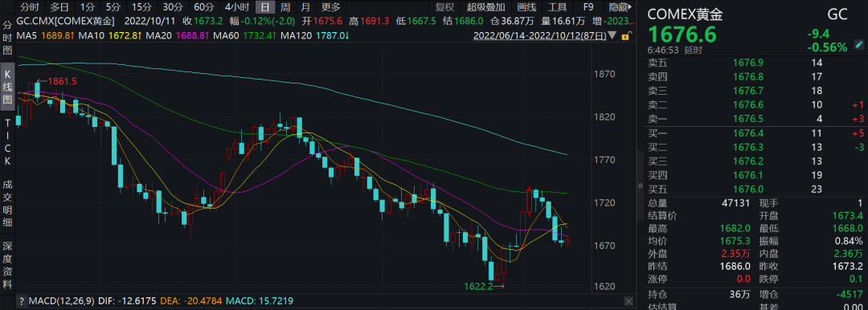Click the 复权 button
868x310 pixels.
click(444, 7)
